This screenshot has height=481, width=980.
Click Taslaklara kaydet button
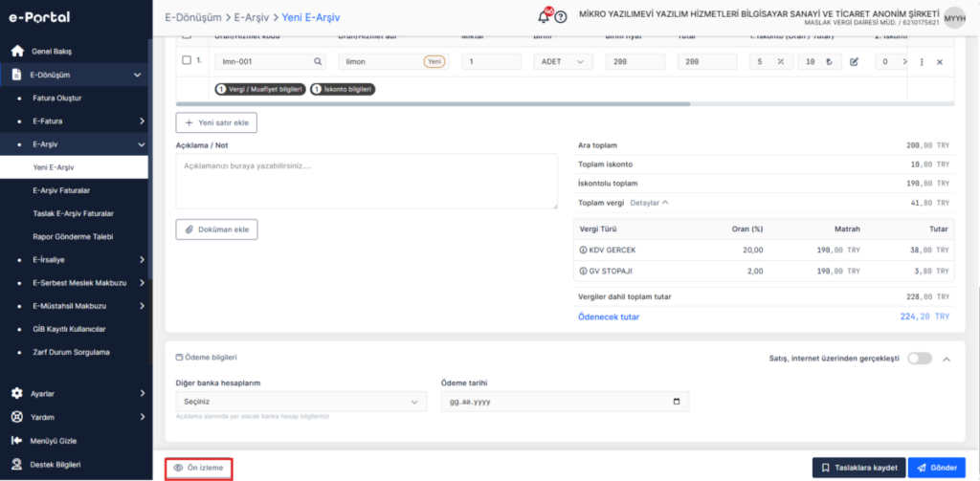pos(858,468)
